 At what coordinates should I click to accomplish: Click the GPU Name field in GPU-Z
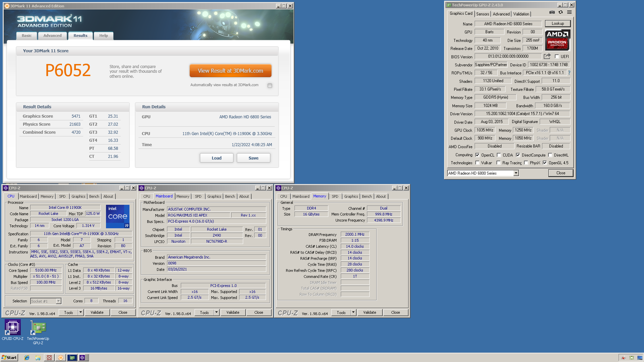point(508,24)
